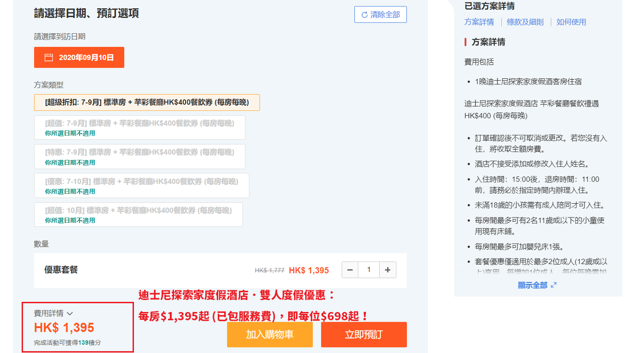Decrease quantity with the minus button
The height and width of the screenshot is (353, 644).
pyautogui.click(x=350, y=270)
